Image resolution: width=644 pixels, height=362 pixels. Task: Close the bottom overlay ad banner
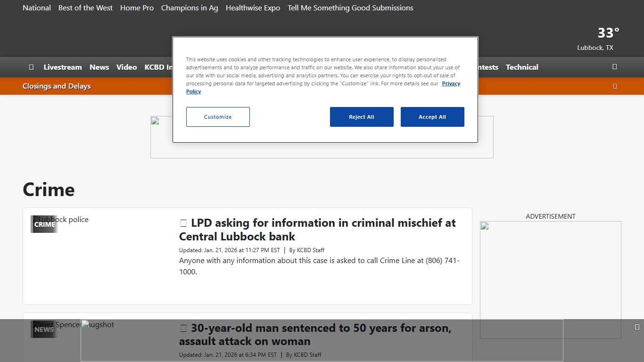pyautogui.click(x=637, y=327)
